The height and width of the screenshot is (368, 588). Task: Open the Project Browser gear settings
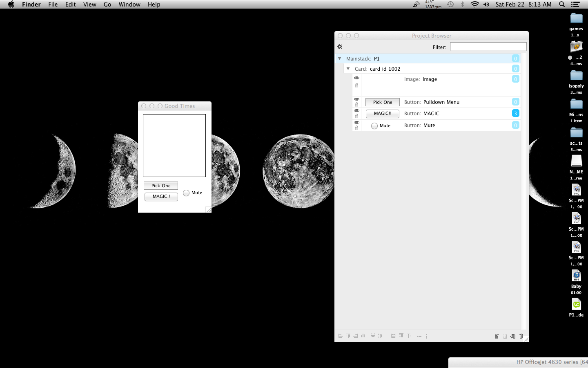click(x=340, y=47)
